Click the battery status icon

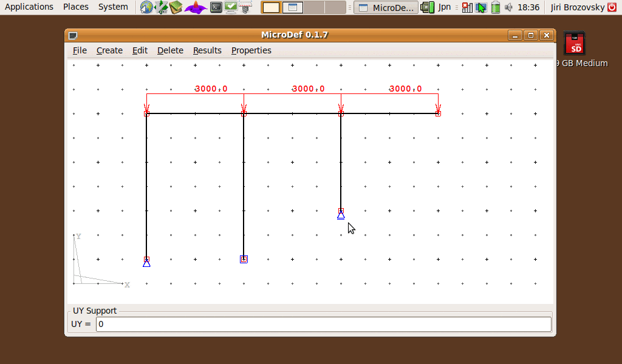(x=496, y=7)
